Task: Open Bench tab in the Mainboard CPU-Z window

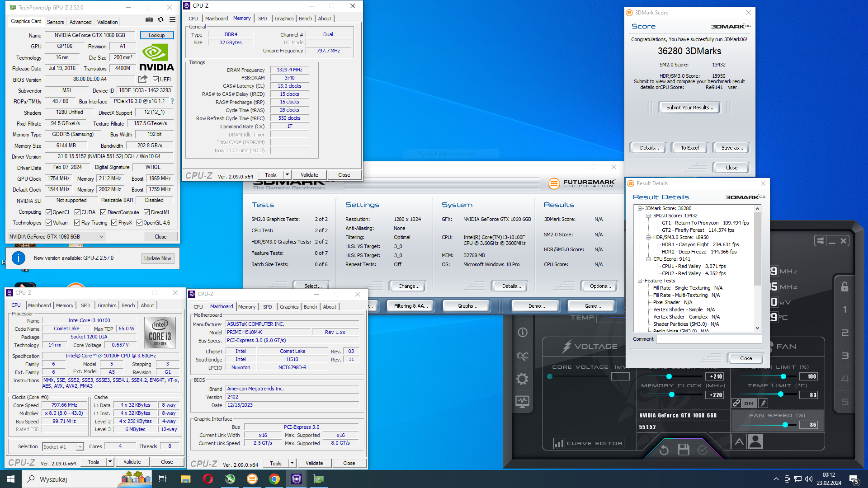Action: point(310,307)
